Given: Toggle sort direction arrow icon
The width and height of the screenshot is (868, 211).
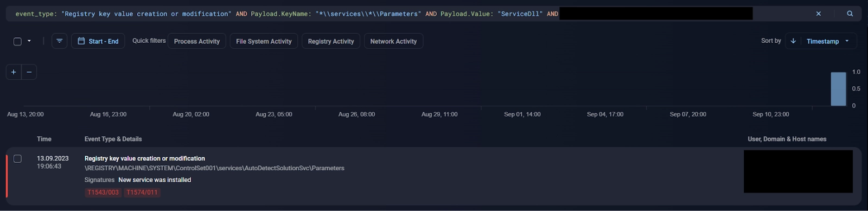Looking at the screenshot, I should pyautogui.click(x=793, y=41).
